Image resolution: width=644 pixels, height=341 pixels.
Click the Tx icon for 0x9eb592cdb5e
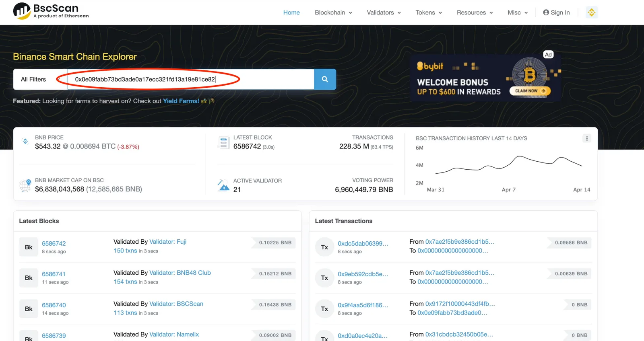[x=324, y=278]
